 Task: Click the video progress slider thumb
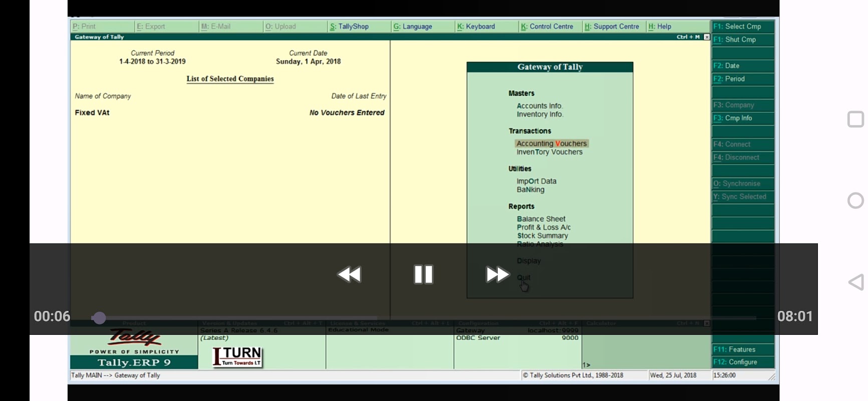click(99, 318)
